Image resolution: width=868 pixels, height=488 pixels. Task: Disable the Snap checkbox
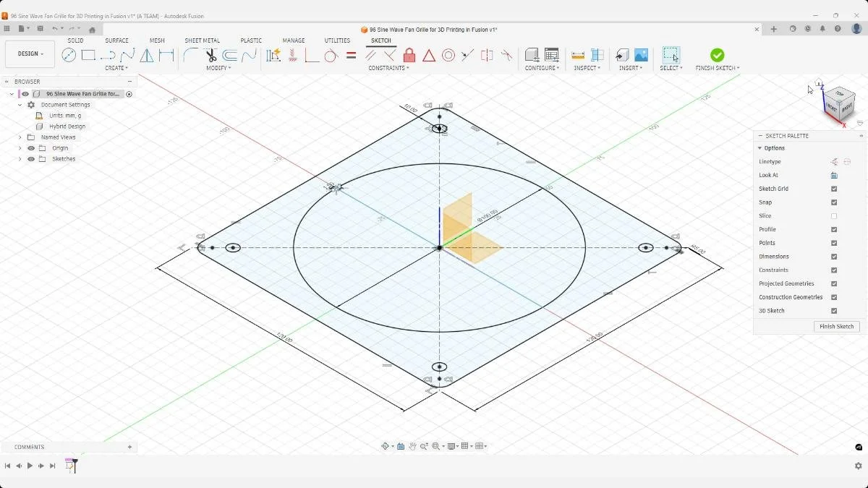pos(833,202)
